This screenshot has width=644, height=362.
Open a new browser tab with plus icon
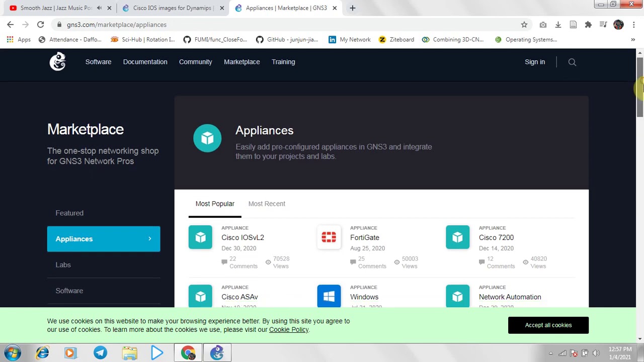pos(352,8)
